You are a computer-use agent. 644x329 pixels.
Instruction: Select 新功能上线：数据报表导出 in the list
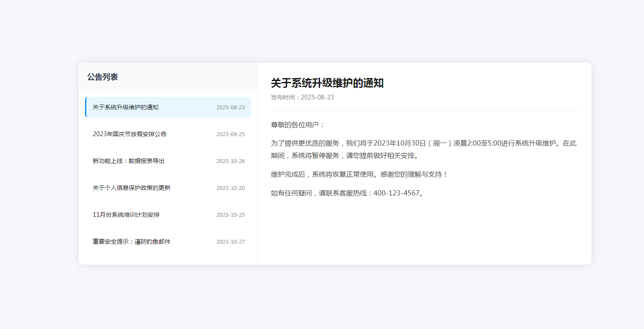point(168,161)
